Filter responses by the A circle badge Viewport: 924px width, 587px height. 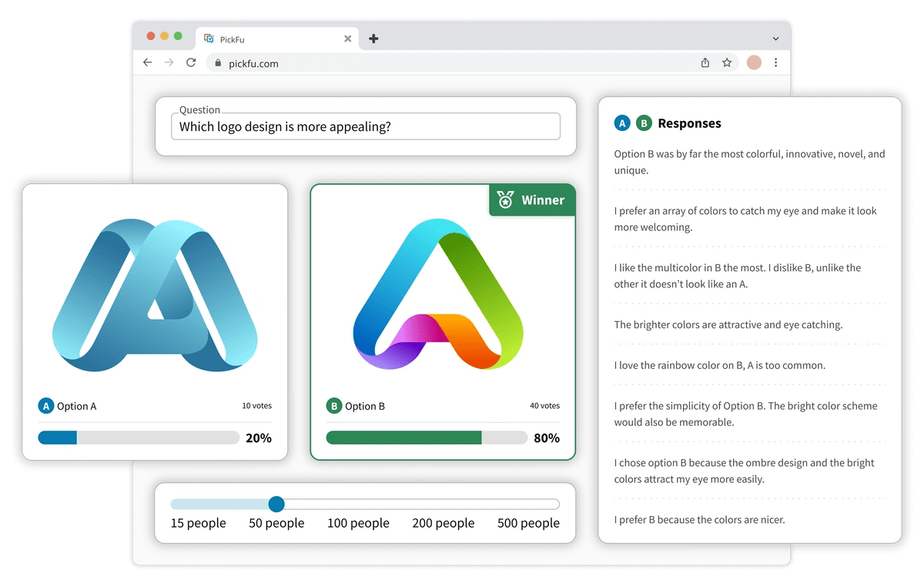point(622,123)
